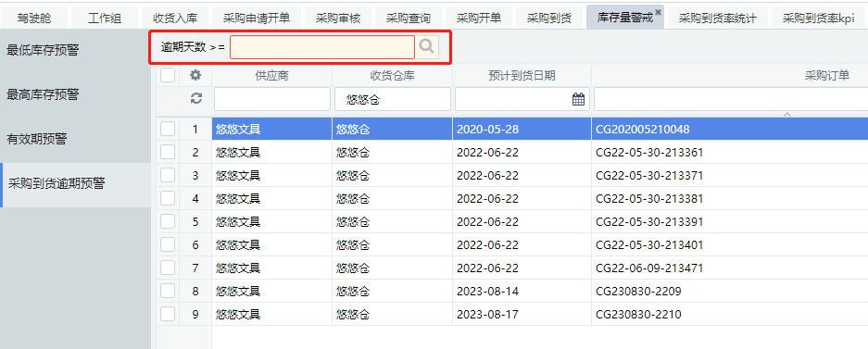Screen dimensions: 868x349
Task: Select order CG22-05-30-213391 cell
Action: [x=730, y=222]
